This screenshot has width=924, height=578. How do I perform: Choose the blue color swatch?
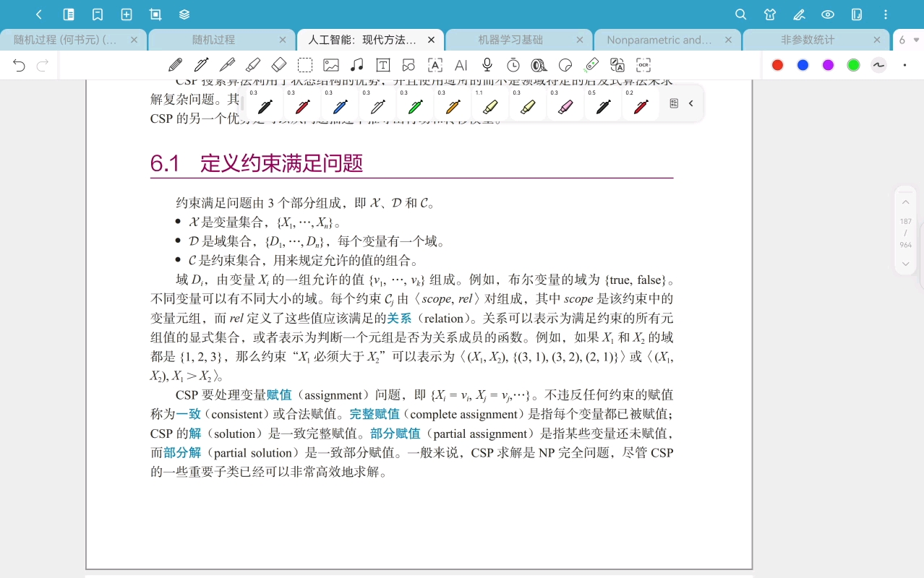point(803,65)
